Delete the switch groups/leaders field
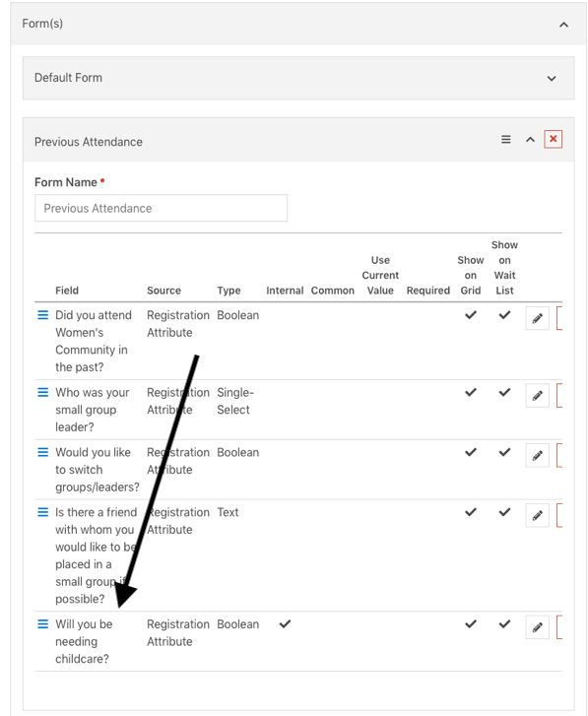 [x=559, y=455]
